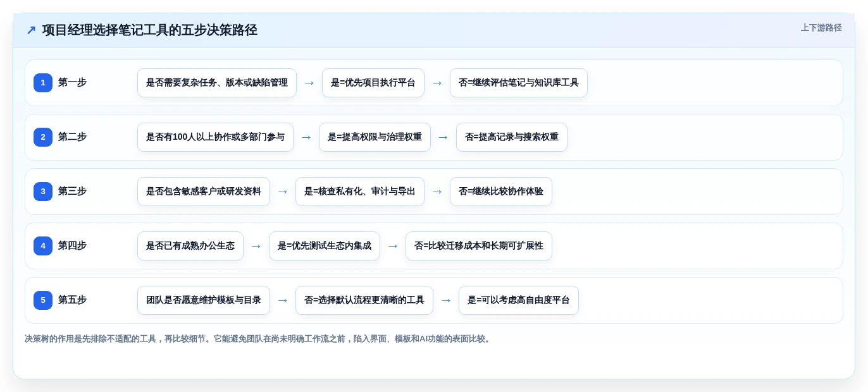868x392 pixels.
Task: Click 否=选择默认流程更清晰的工具 box
Action: pyautogui.click(x=364, y=300)
